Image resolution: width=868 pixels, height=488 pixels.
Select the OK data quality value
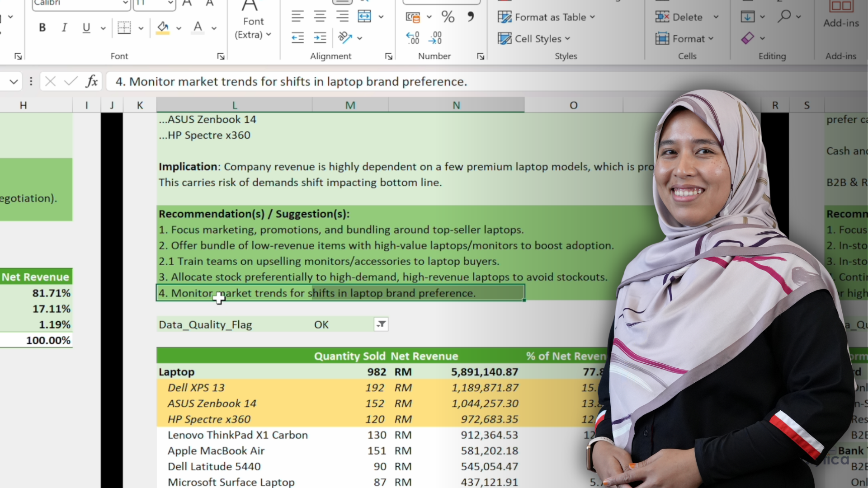321,324
